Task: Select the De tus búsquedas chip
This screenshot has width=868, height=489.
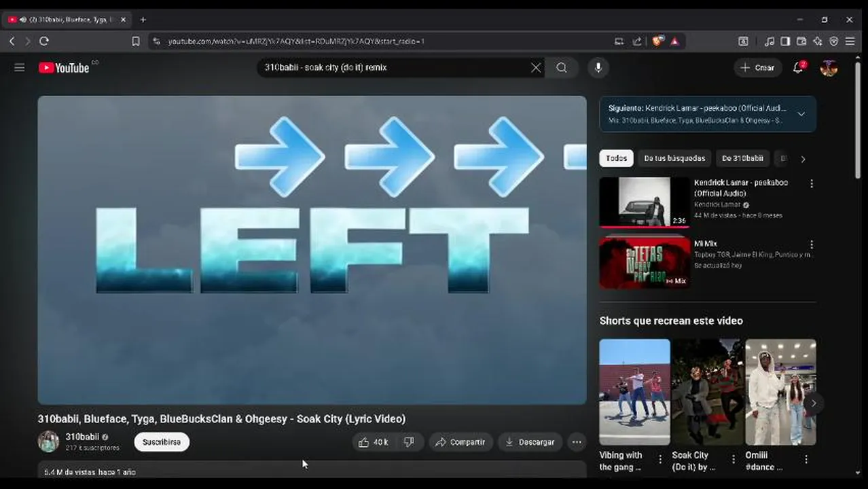Action: (x=674, y=158)
